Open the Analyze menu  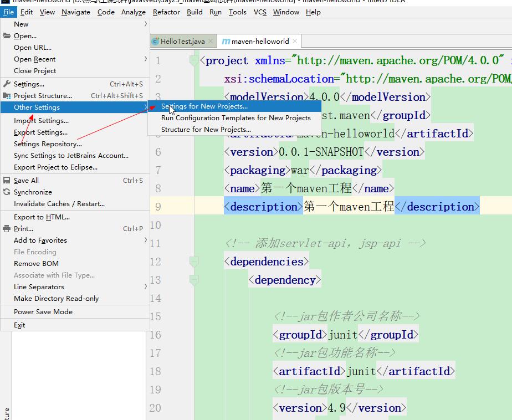point(133,12)
